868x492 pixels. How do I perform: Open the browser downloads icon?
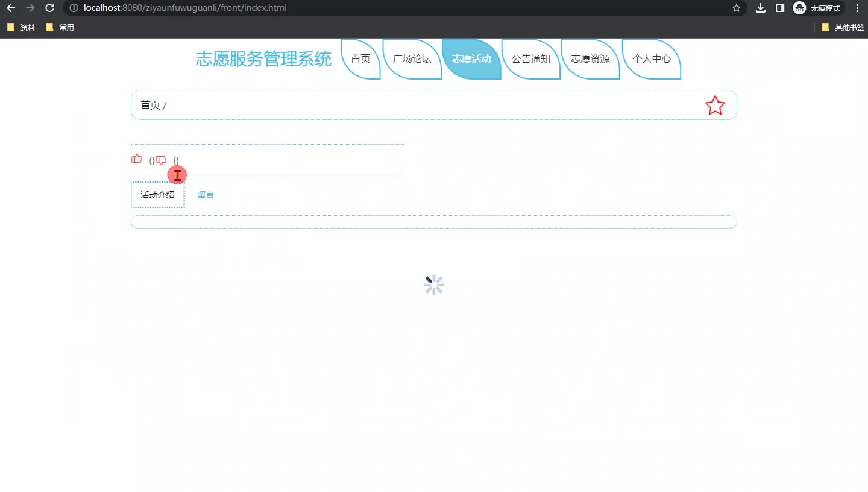click(x=761, y=8)
